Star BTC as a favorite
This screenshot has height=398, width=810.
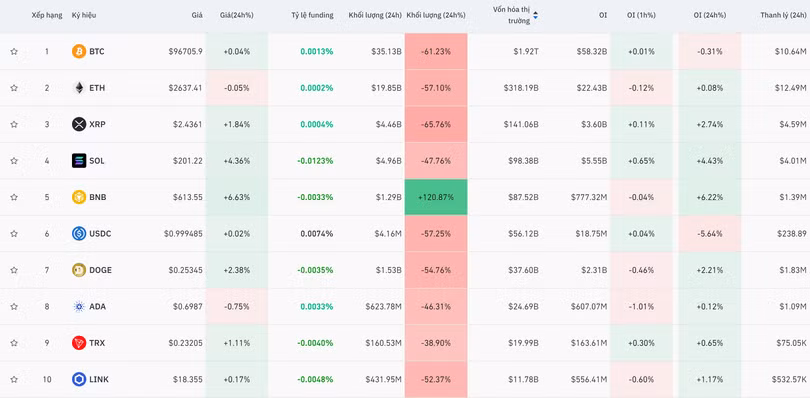click(x=14, y=52)
